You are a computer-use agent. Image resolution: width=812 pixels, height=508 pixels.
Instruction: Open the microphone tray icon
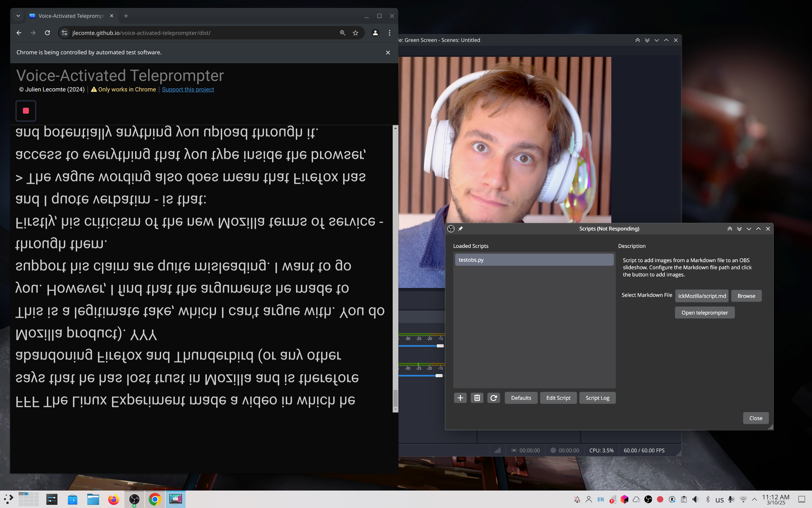731,499
